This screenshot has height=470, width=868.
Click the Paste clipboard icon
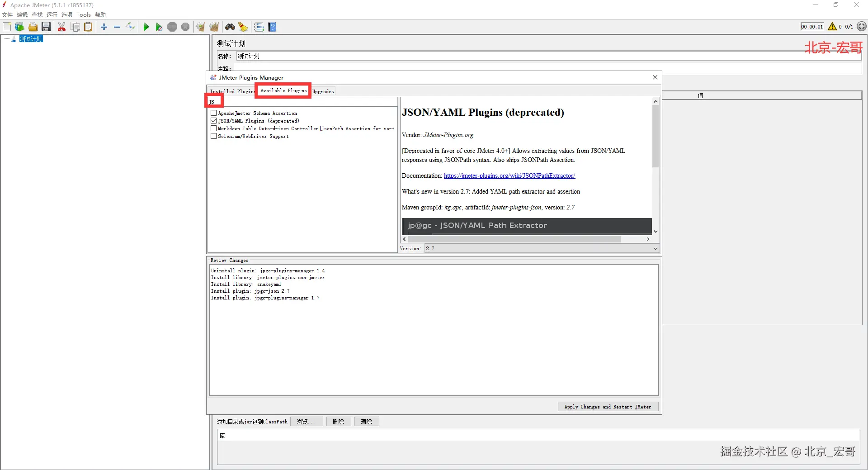pos(88,27)
